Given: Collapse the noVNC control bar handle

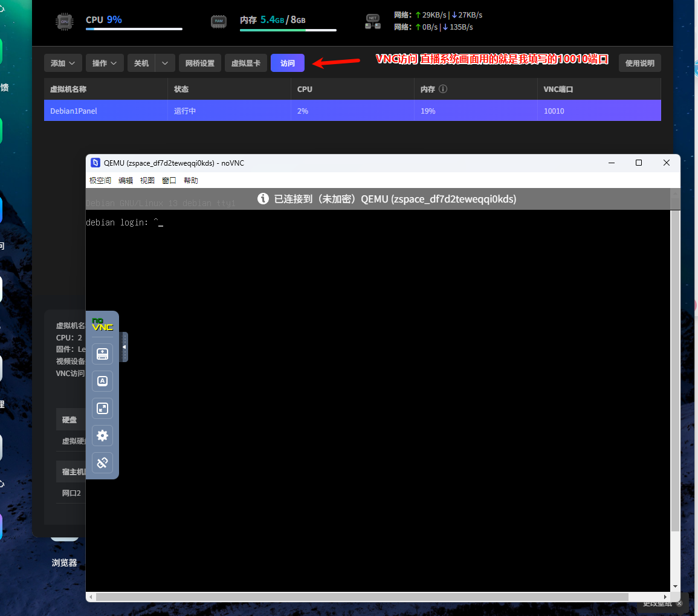Looking at the screenshot, I should (124, 347).
